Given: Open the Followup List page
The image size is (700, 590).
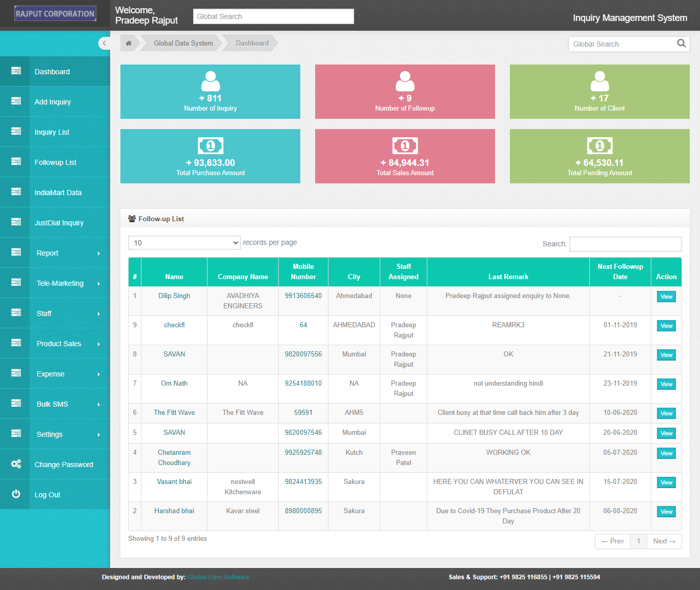Looking at the screenshot, I should [x=55, y=162].
